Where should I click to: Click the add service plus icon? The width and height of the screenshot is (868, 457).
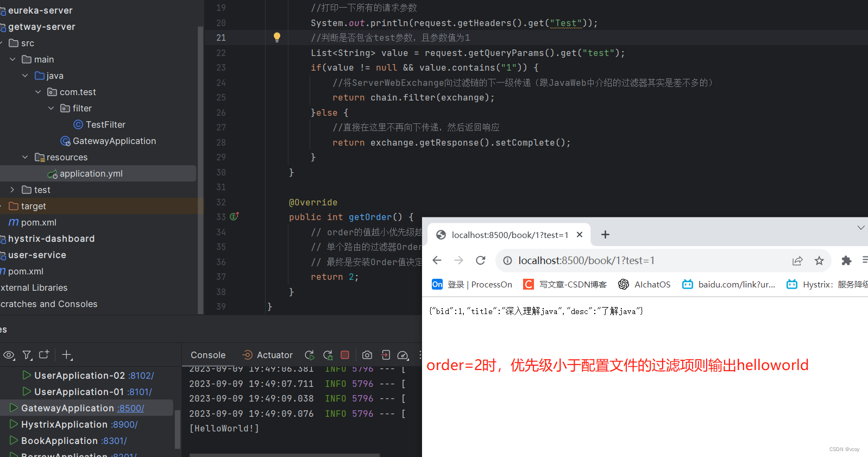click(67, 355)
